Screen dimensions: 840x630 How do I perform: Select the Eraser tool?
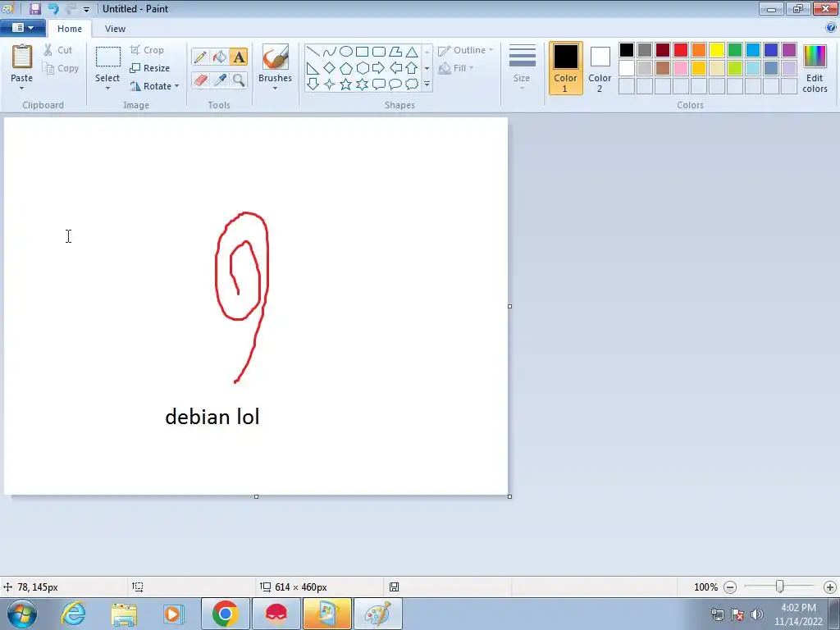[x=200, y=80]
